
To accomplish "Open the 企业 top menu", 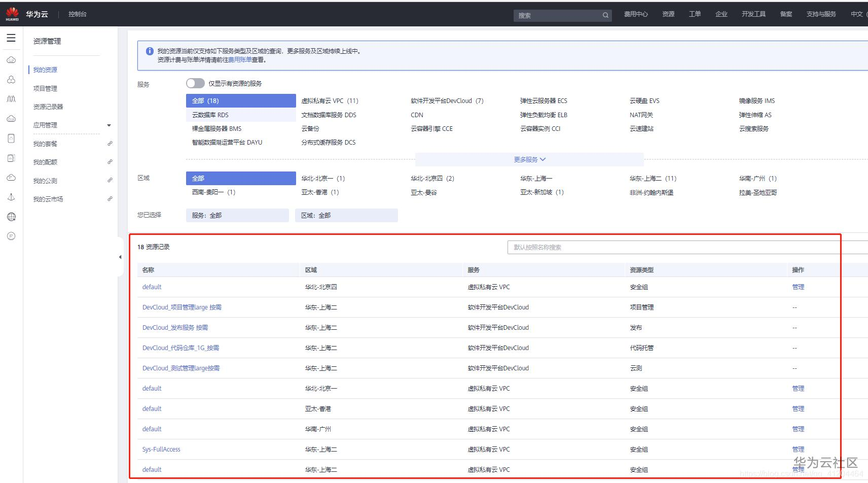I will pos(721,14).
